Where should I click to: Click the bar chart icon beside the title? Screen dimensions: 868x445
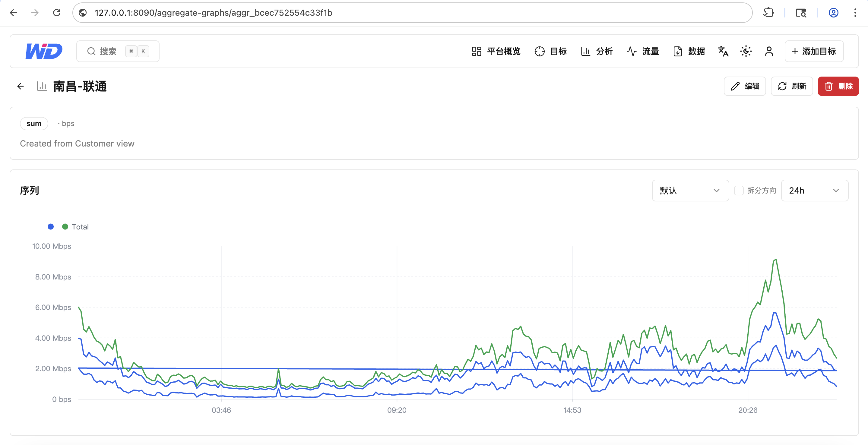[x=42, y=86]
